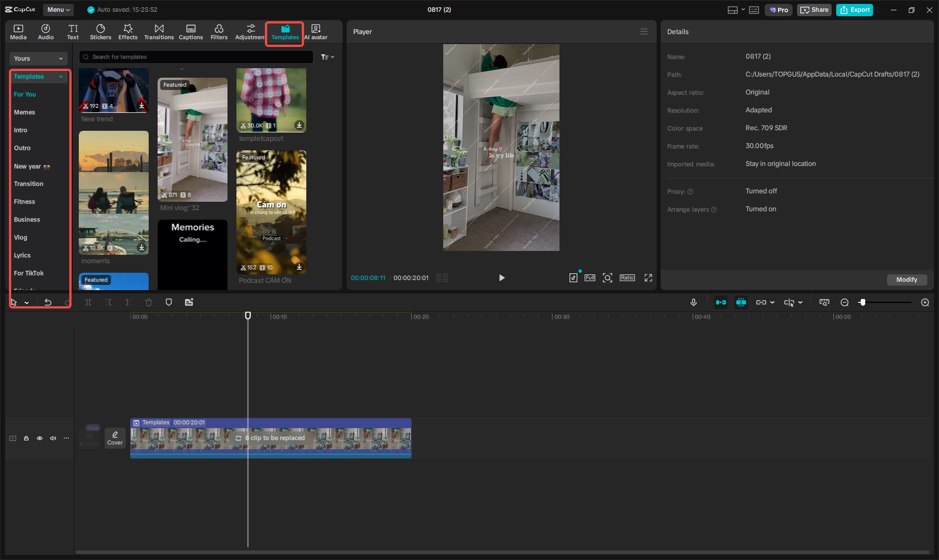The image size is (939, 560).
Task: Click the Export button
Action: pyautogui.click(x=854, y=10)
